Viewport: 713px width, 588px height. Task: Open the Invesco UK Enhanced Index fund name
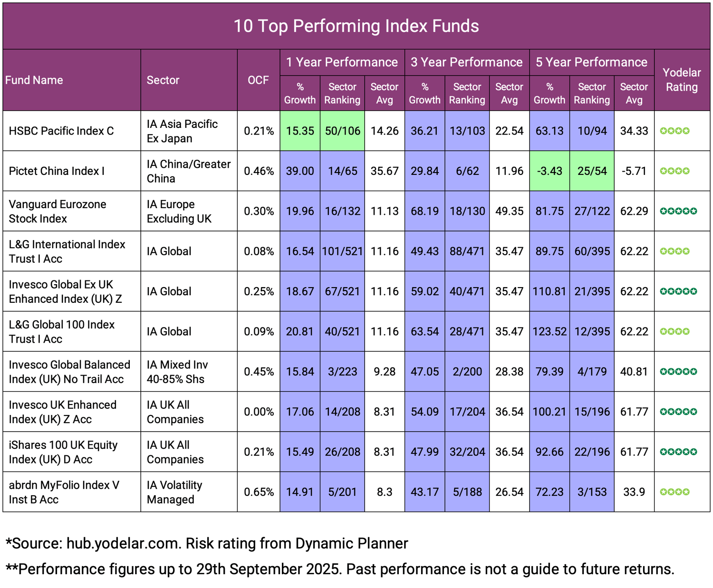tap(63, 412)
